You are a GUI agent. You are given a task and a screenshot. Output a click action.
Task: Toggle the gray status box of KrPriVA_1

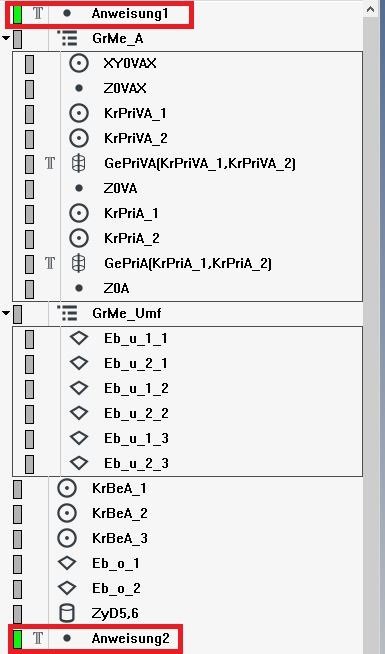click(29, 113)
